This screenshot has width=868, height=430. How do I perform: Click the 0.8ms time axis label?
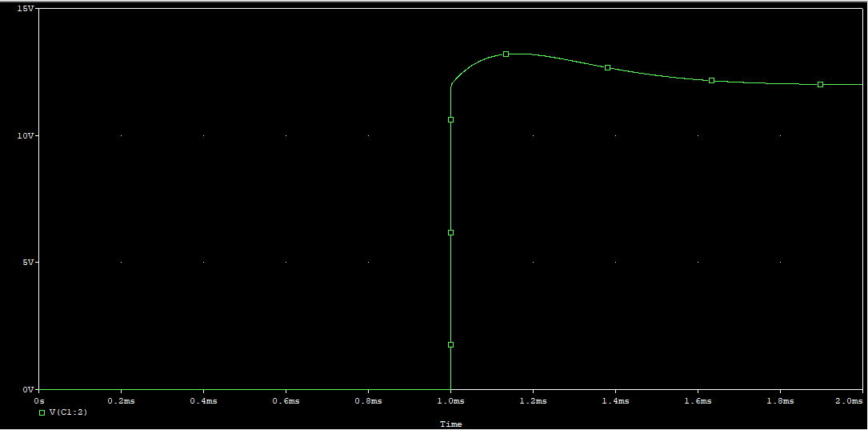coord(369,400)
